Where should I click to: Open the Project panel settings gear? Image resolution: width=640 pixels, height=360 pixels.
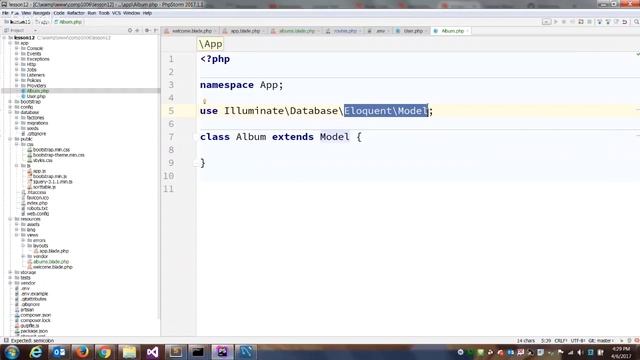click(x=147, y=31)
